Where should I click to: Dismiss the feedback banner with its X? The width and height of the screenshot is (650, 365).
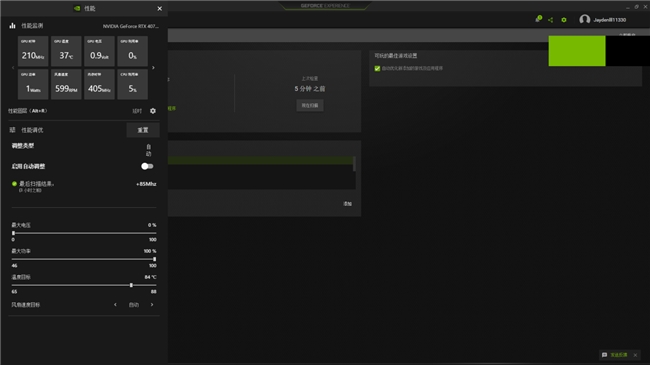point(635,355)
